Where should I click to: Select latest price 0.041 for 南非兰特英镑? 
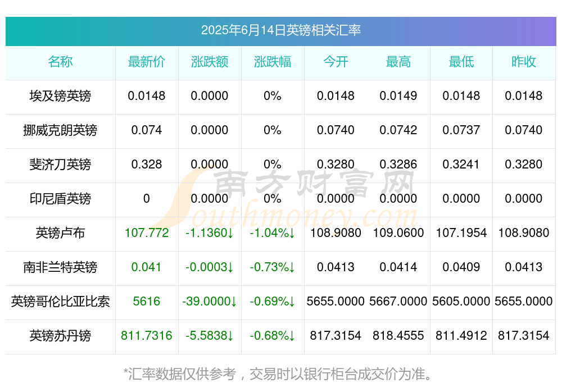point(147,267)
